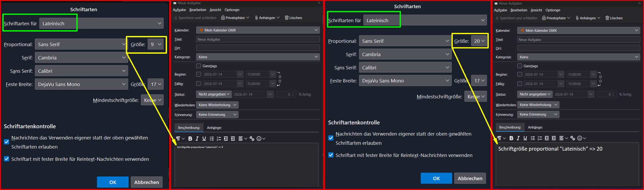Open Sans Serif Calibri dropdown in size-20 fonts dialog
The width and height of the screenshot is (644, 190).
405,67
